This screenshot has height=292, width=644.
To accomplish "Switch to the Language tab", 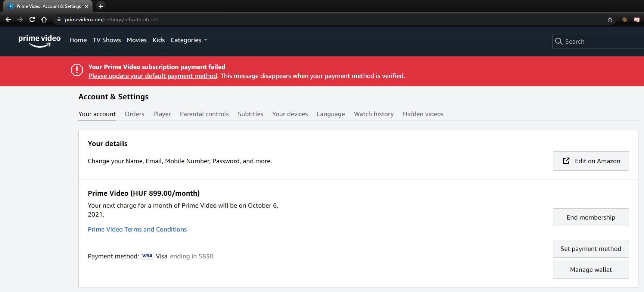I will click(331, 114).
